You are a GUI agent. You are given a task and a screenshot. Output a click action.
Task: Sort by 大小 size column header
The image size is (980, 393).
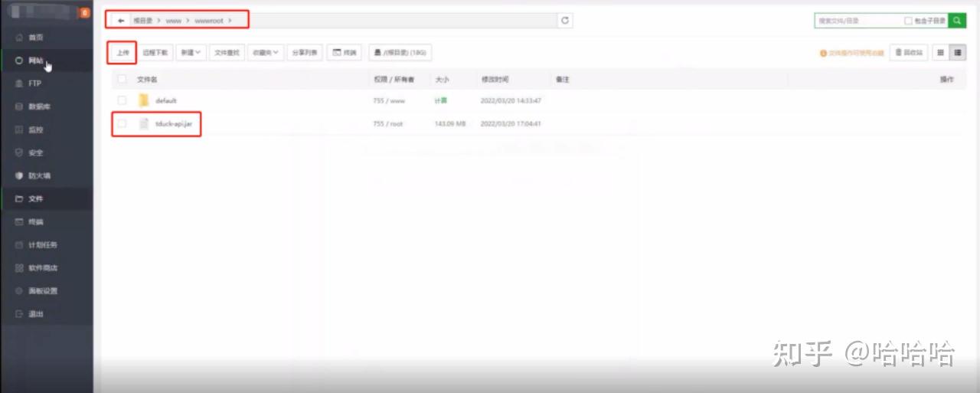click(442, 79)
